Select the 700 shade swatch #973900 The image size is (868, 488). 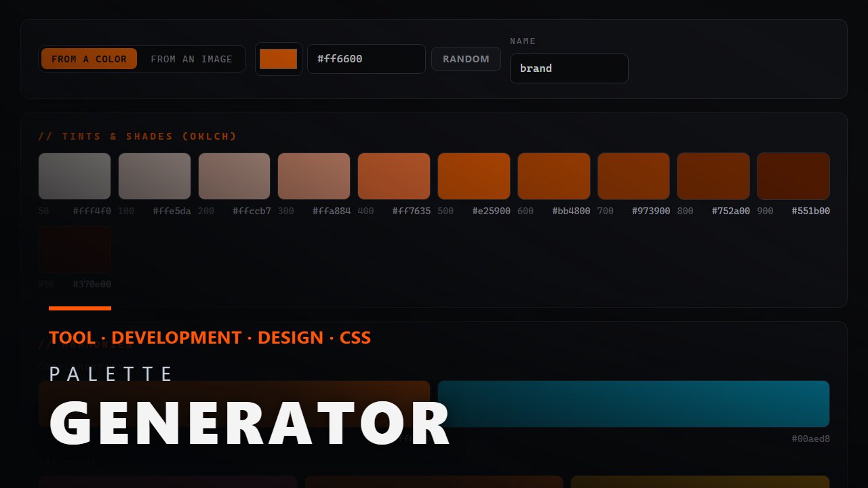tap(633, 176)
